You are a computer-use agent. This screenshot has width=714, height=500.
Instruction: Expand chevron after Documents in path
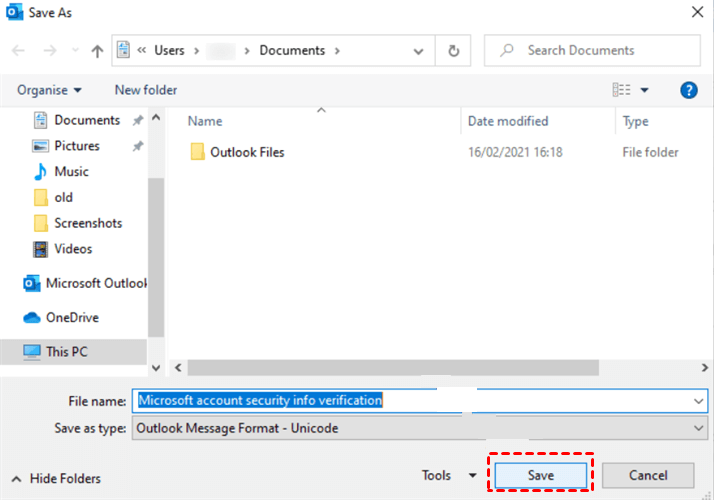click(337, 51)
